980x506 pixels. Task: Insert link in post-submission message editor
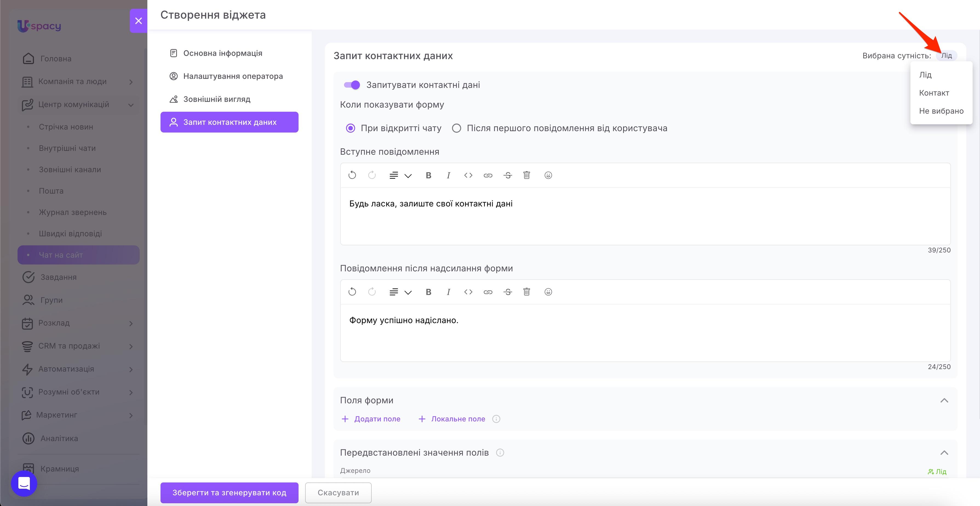pyautogui.click(x=488, y=292)
